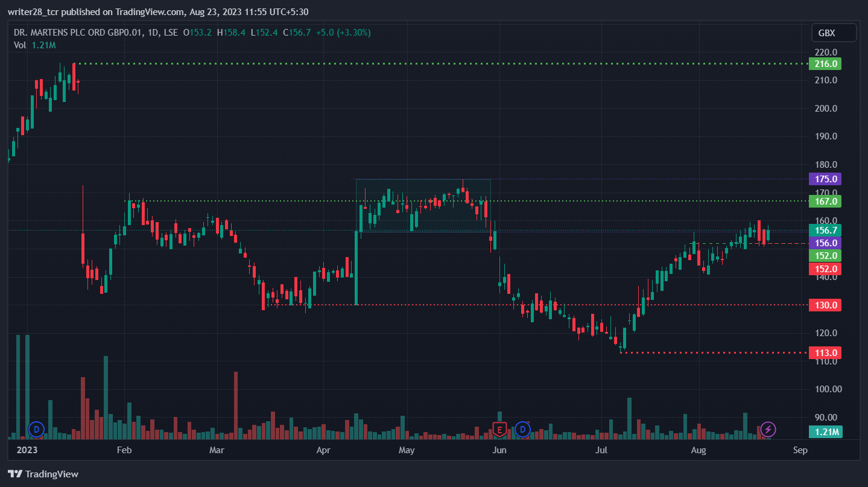
Task: Select the 113.0 red support label
Action: pyautogui.click(x=826, y=352)
